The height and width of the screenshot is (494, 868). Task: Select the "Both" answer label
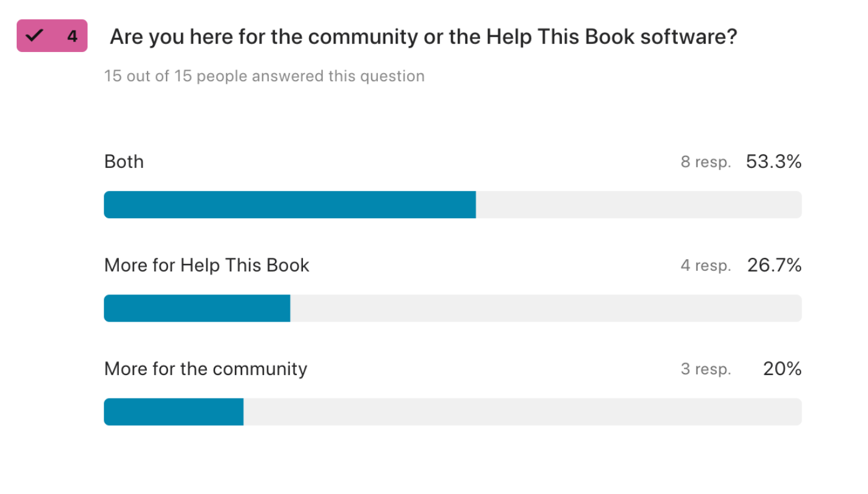124,162
